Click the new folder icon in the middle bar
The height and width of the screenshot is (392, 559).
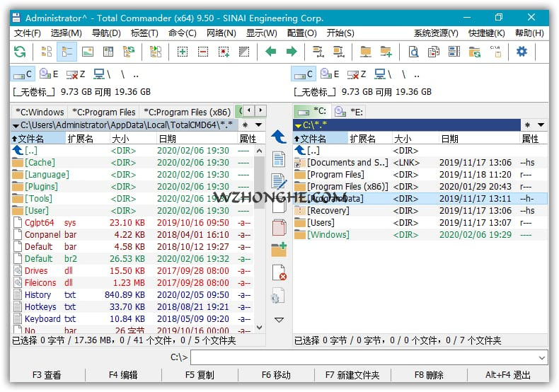[x=279, y=250]
